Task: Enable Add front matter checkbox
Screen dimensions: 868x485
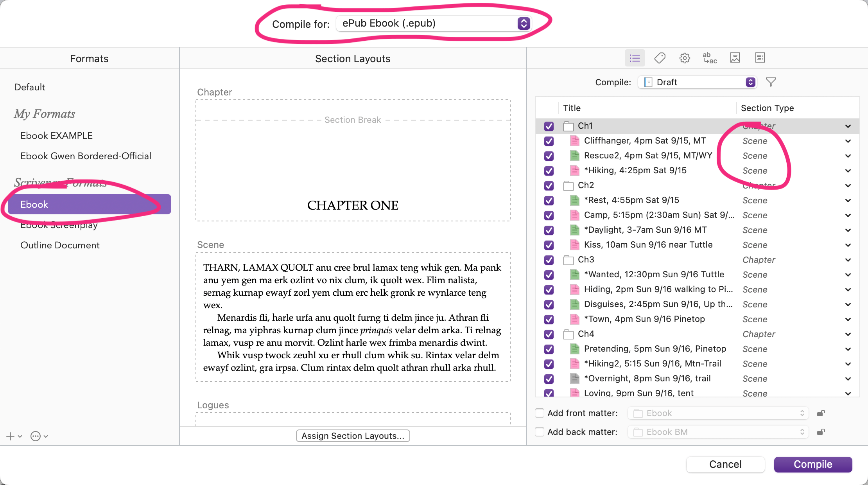Action: [540, 413]
